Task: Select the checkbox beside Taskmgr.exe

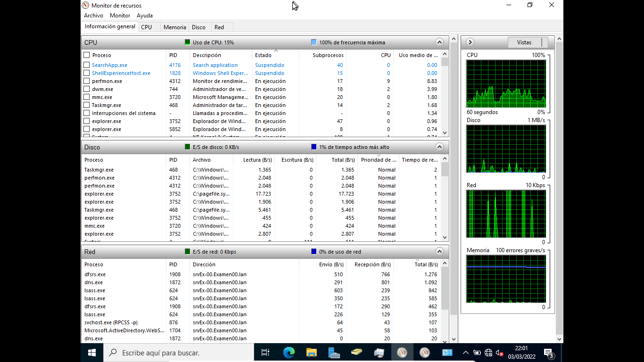Action: click(x=87, y=105)
